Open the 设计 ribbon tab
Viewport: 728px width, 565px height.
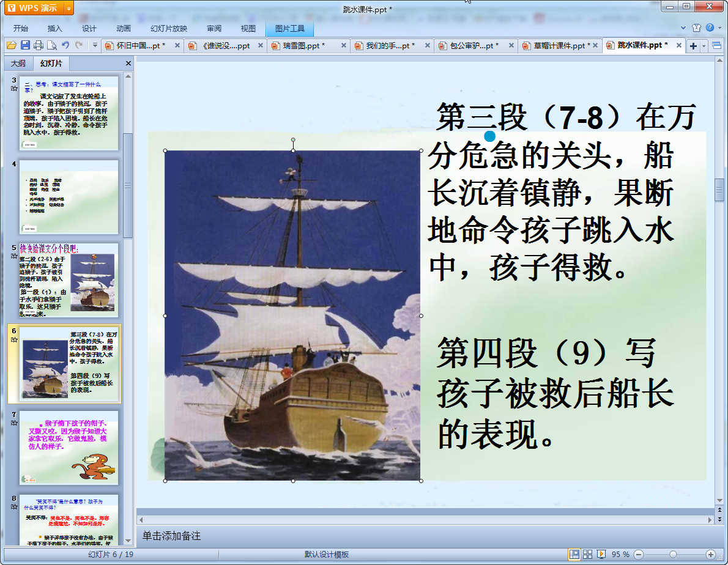(x=89, y=28)
